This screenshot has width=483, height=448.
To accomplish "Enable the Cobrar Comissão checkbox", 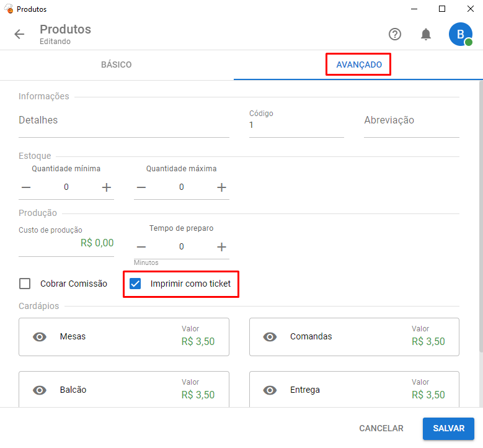I will point(25,284).
